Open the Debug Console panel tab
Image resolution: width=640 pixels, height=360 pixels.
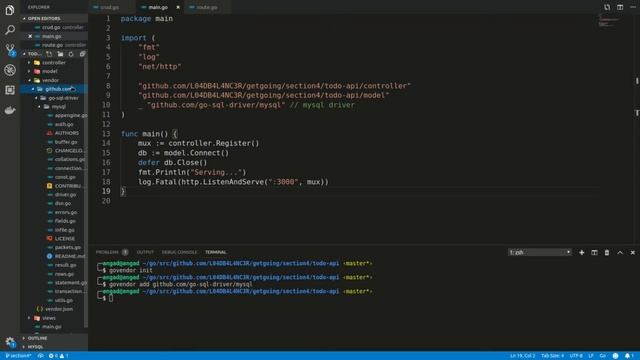(179, 253)
